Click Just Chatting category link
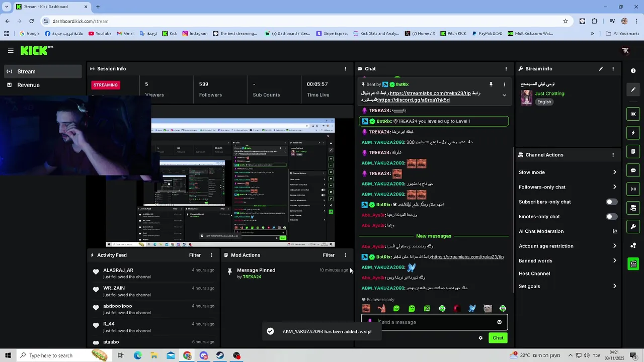 (549, 94)
